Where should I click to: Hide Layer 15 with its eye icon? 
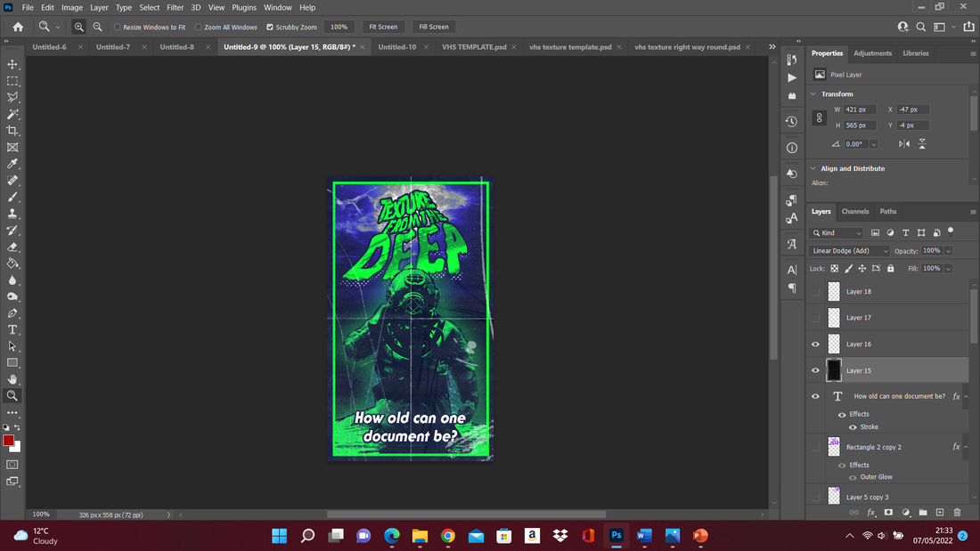coord(815,370)
